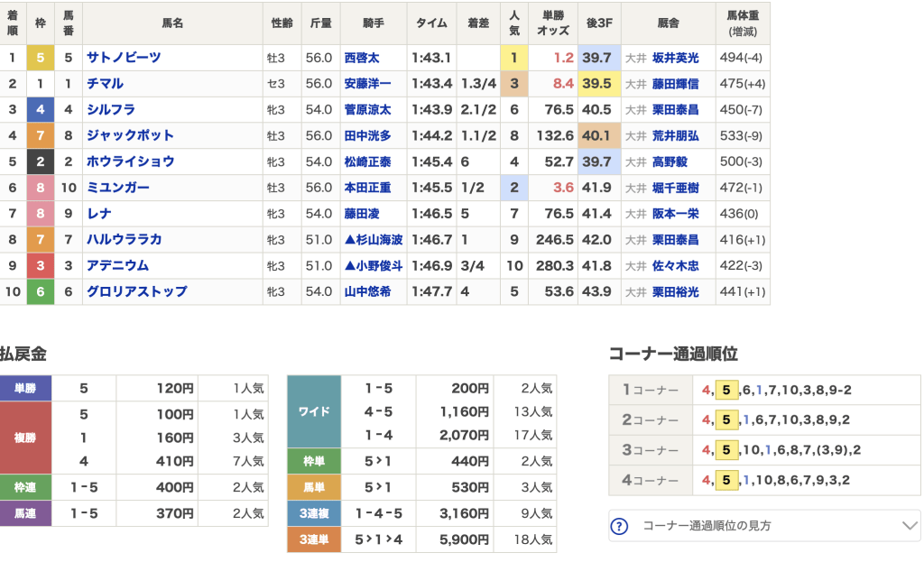Open horse link レナ
This screenshot has height=562, width=924.
pos(99,213)
